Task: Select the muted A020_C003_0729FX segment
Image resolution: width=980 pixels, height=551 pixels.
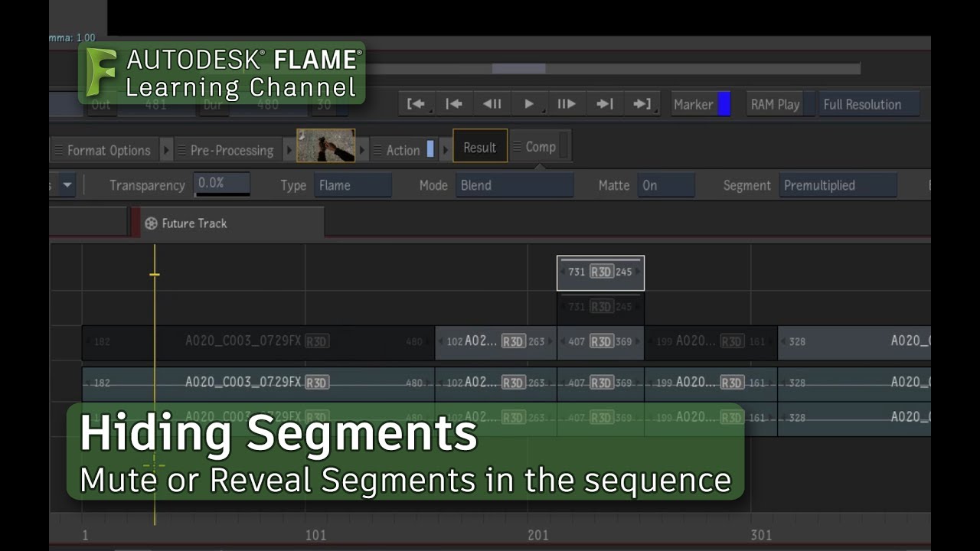Action: (x=258, y=342)
